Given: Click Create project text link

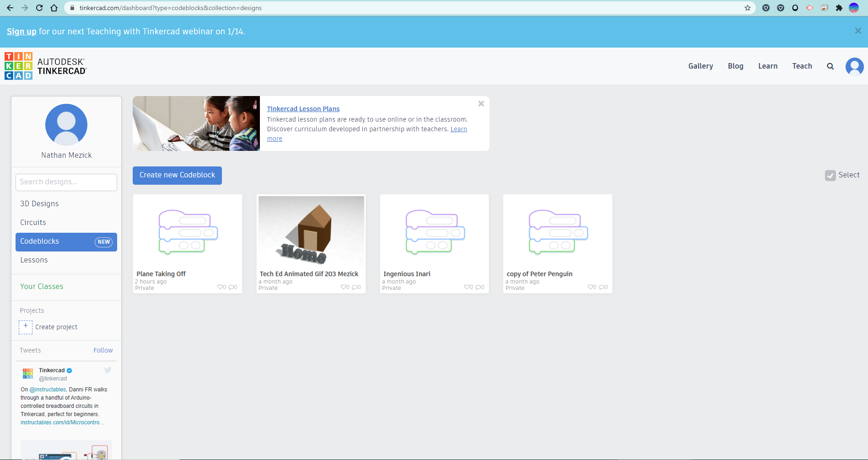Looking at the screenshot, I should [x=56, y=327].
